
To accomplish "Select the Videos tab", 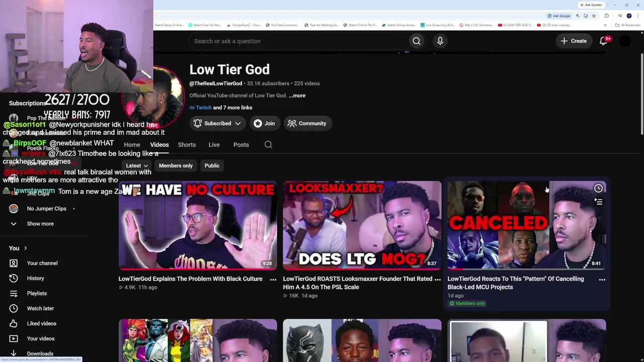I will [159, 145].
